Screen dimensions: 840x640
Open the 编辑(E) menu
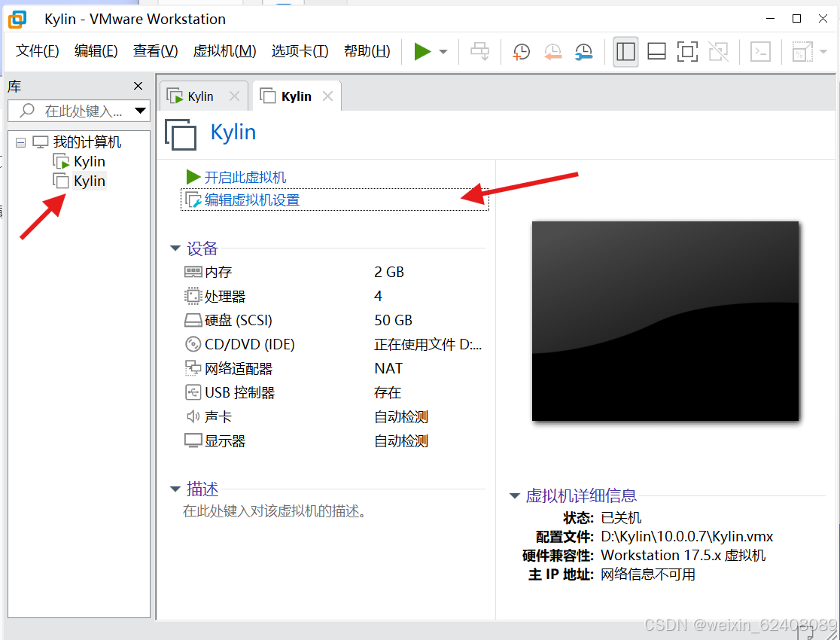point(96,51)
